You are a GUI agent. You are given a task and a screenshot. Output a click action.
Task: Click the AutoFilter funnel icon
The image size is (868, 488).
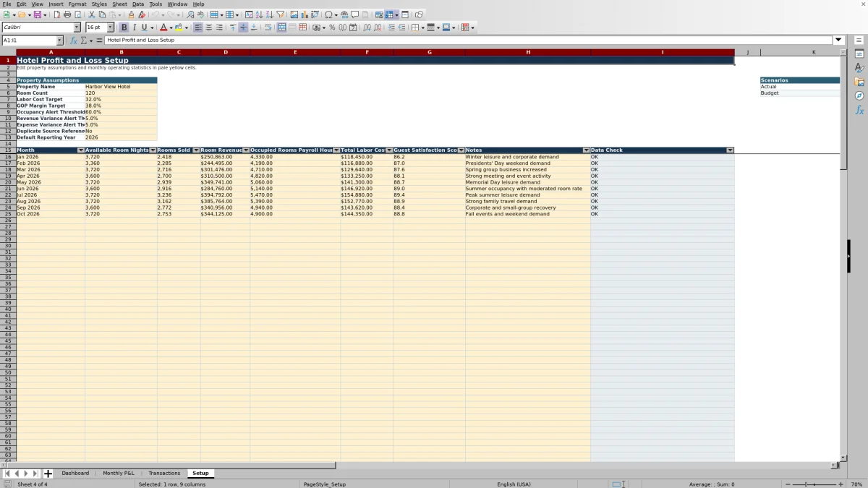point(280,14)
